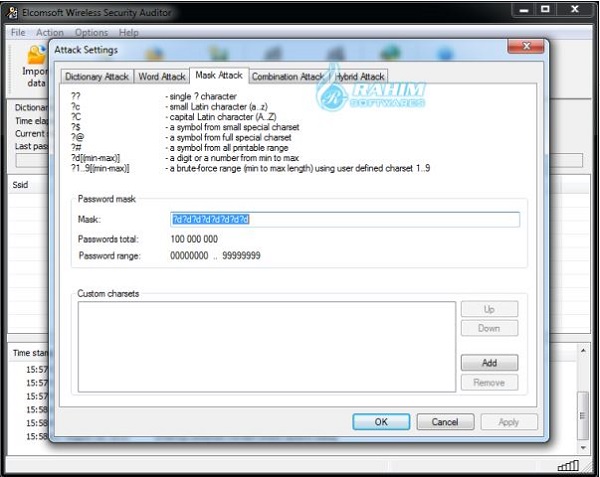Viewport: 600px width, 477px height.
Task: Open the Options menu
Action: click(x=91, y=33)
